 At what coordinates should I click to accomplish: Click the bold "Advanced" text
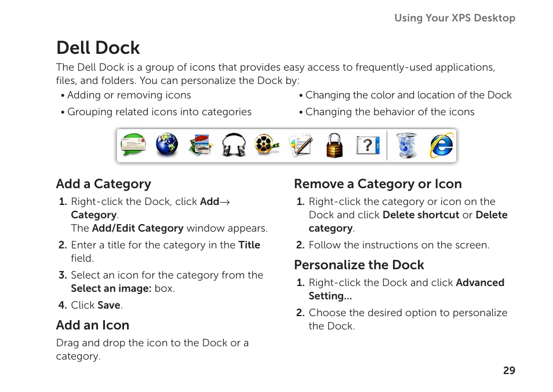tap(480, 283)
